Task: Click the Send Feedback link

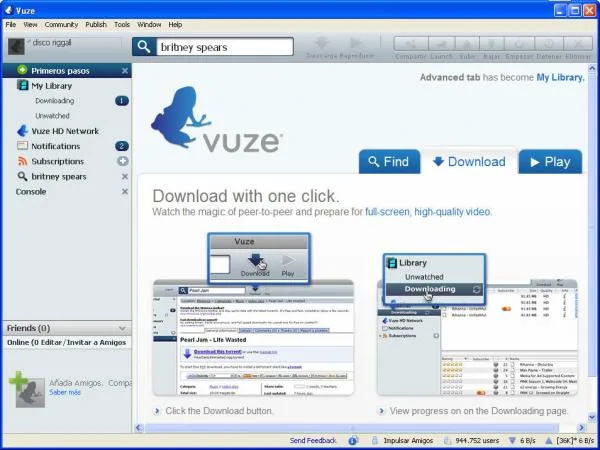Action: (x=313, y=440)
